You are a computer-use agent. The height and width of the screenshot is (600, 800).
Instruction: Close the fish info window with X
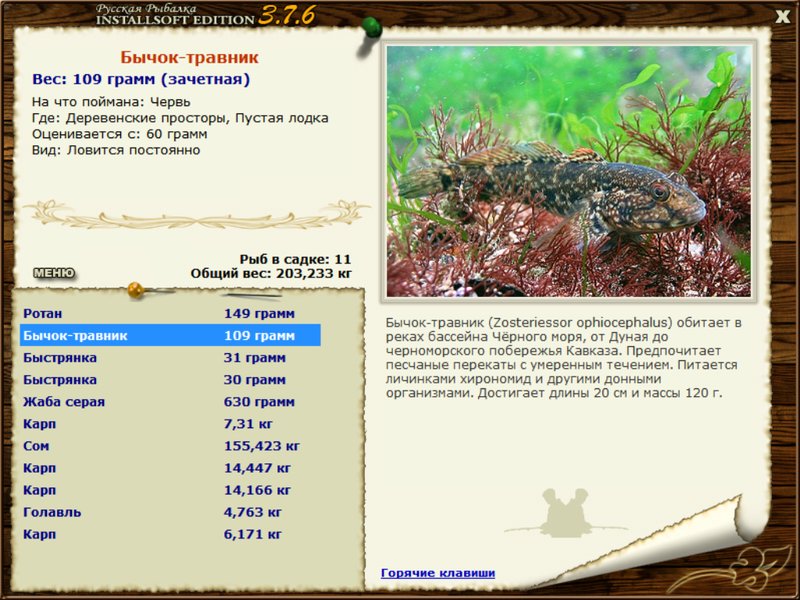click(782, 17)
